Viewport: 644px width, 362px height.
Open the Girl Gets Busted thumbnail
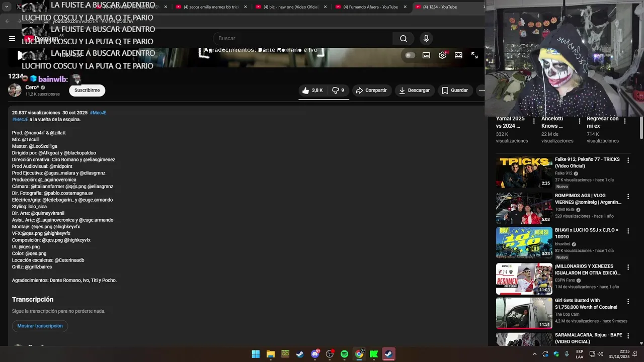coord(524,313)
